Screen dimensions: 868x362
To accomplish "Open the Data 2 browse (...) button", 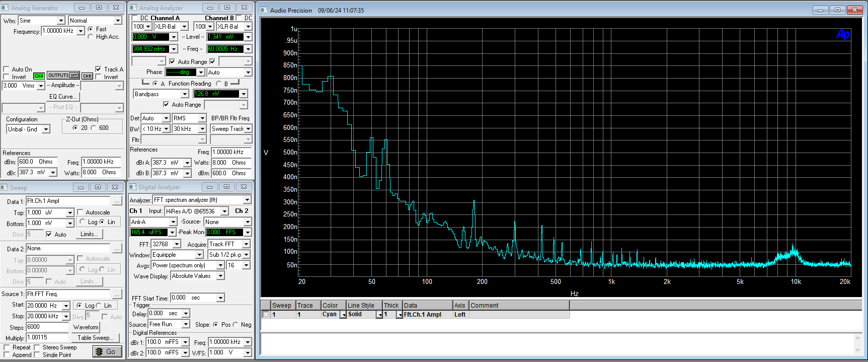I will coord(117,249).
